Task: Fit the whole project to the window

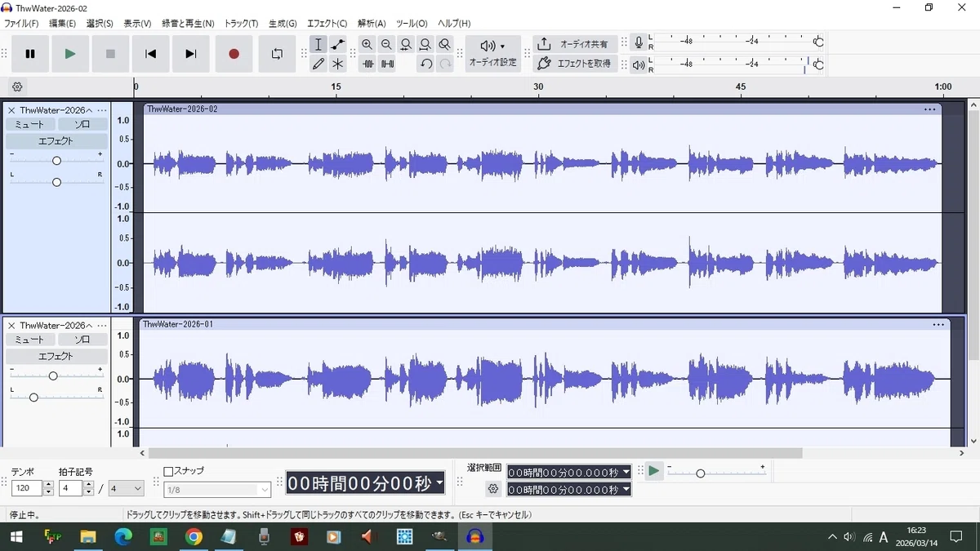Action: 425,45
